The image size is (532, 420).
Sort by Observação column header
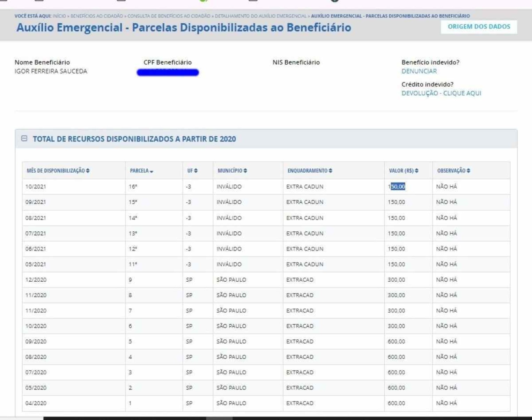(x=453, y=171)
